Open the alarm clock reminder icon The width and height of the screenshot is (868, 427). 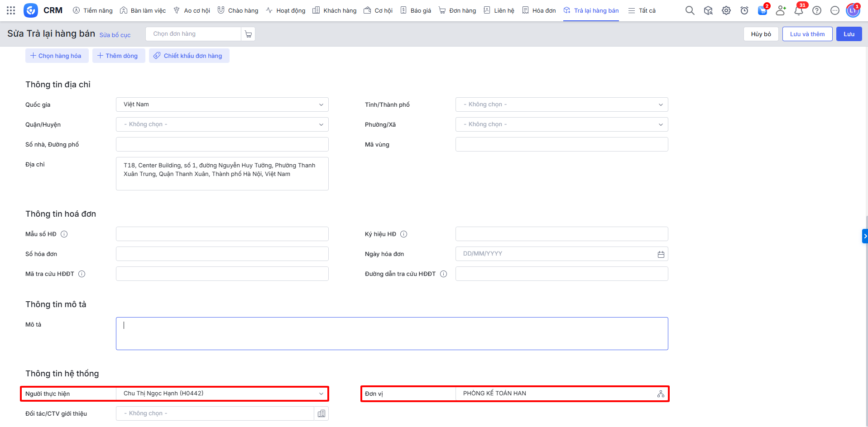pos(744,10)
